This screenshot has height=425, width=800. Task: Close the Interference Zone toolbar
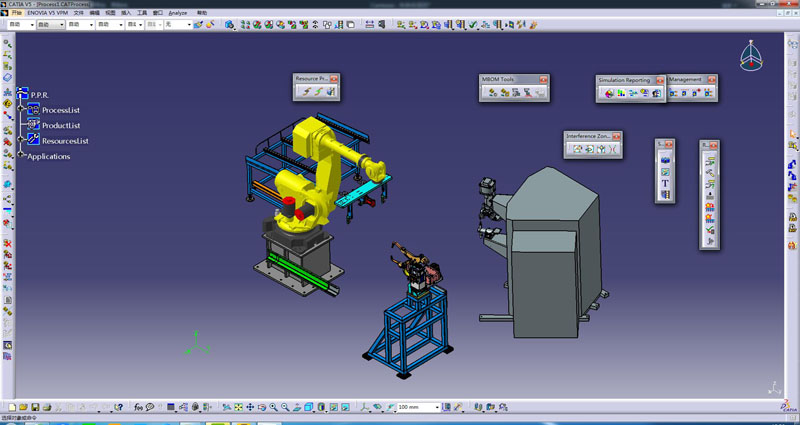(x=617, y=135)
